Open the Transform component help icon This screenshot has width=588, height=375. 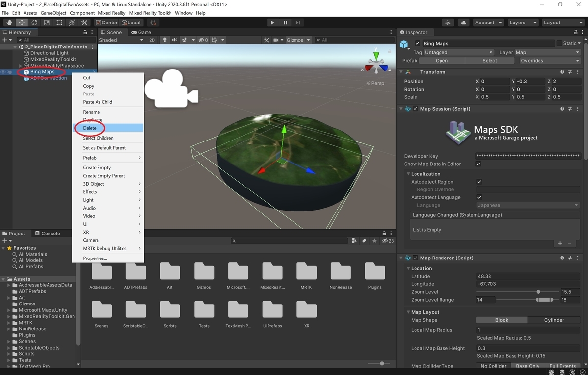pos(563,72)
